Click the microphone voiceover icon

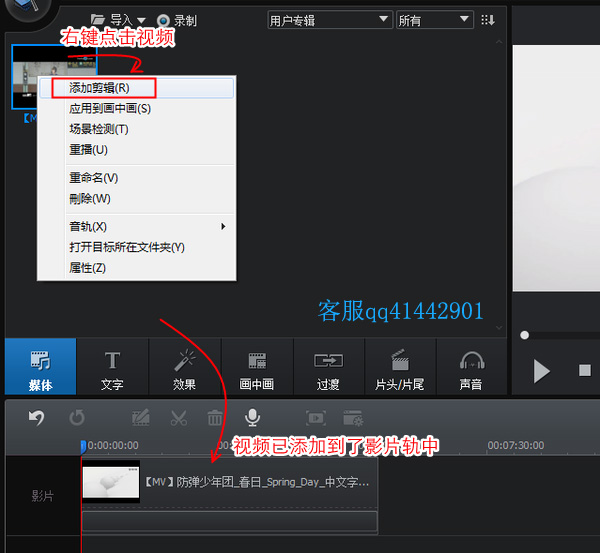pyautogui.click(x=253, y=418)
